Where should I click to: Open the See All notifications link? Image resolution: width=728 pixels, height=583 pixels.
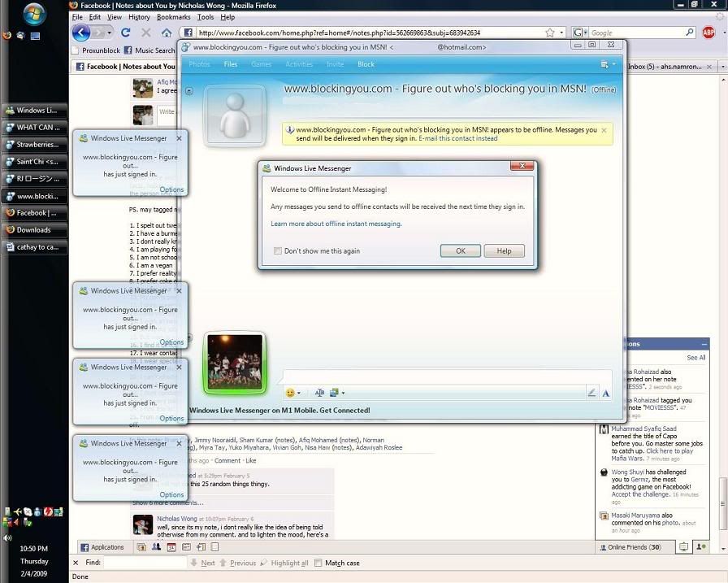[x=696, y=358]
